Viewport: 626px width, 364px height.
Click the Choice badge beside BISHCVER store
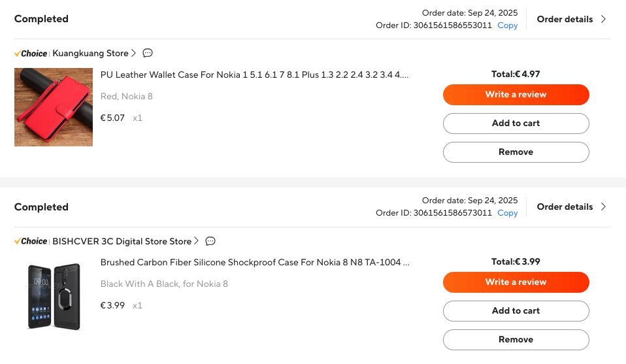pyautogui.click(x=31, y=241)
